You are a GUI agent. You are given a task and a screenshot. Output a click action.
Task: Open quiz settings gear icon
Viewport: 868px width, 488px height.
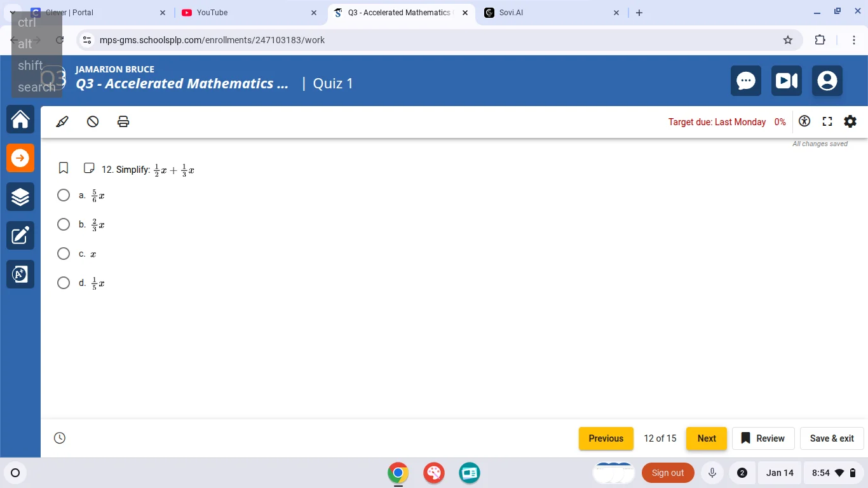850,121
